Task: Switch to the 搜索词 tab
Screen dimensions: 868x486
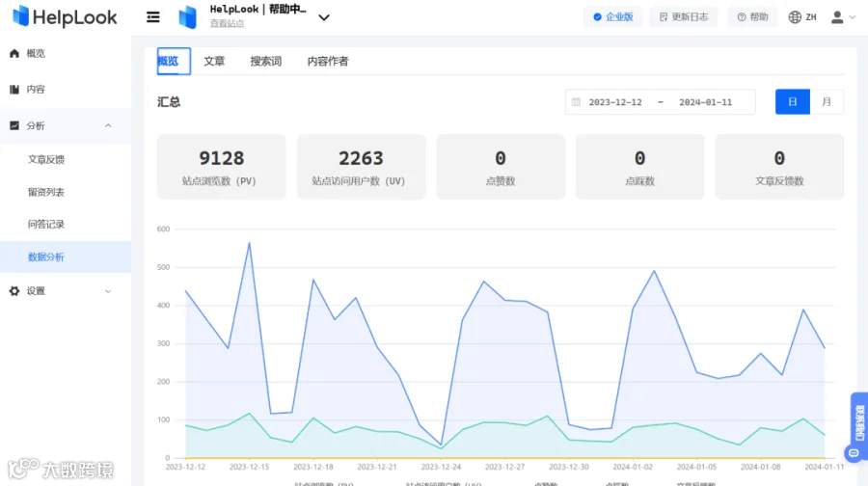Action: pos(266,61)
